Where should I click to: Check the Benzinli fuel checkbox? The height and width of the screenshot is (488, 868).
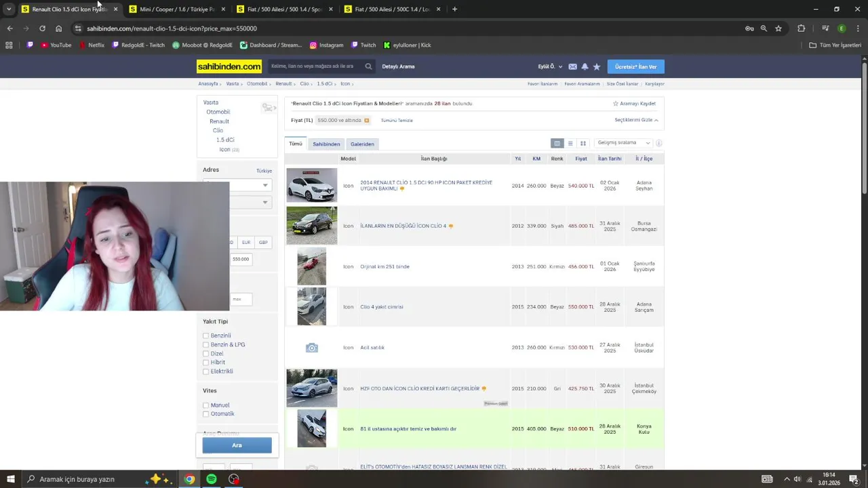point(205,335)
